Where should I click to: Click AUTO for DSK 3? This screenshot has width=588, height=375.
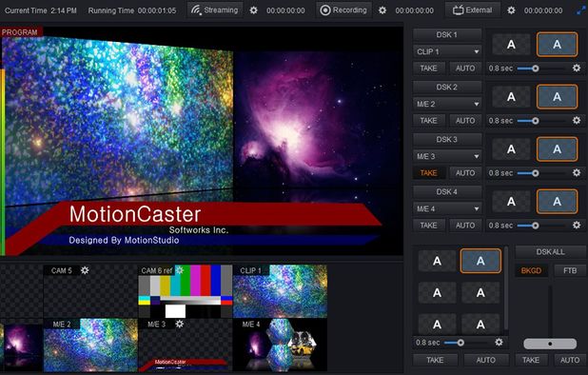click(x=465, y=173)
